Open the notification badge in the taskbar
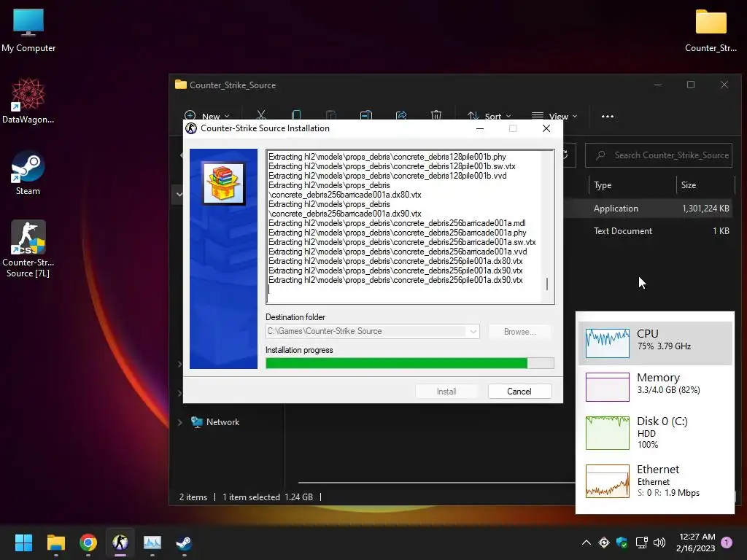This screenshot has height=560, width=747. click(727, 542)
